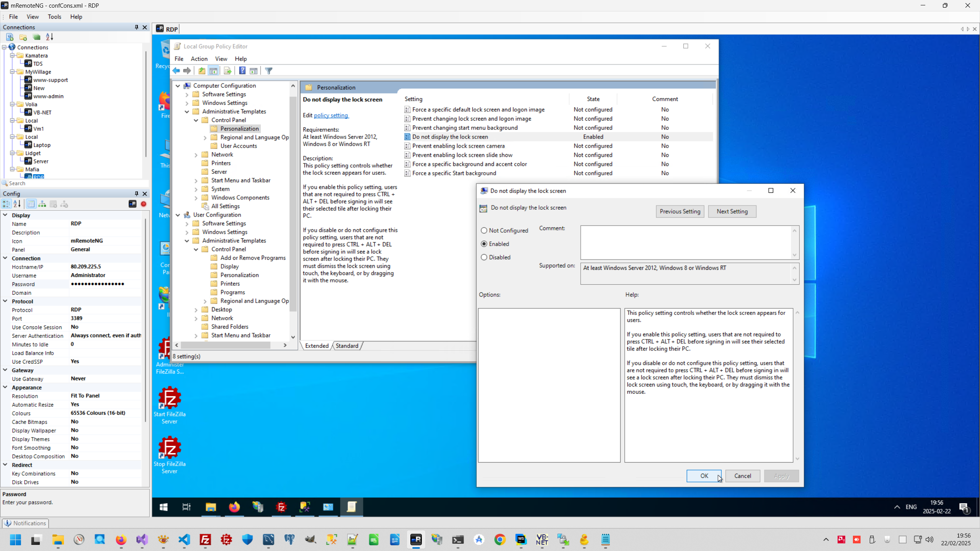The height and width of the screenshot is (551, 980).
Task: Click inside the Comment text box
Action: (685, 242)
